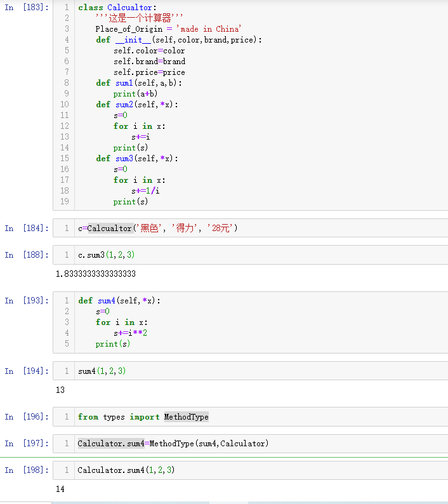
Task: Select the In [184] cell prompt
Action: [27, 229]
